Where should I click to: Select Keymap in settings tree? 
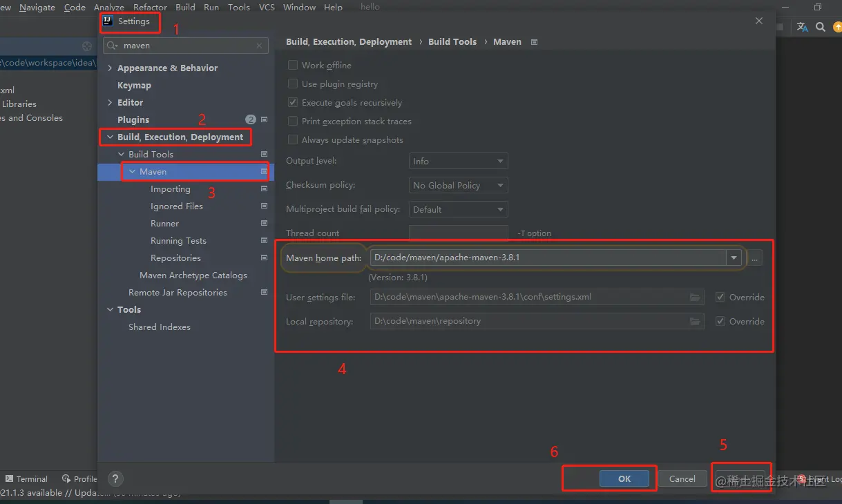(134, 85)
